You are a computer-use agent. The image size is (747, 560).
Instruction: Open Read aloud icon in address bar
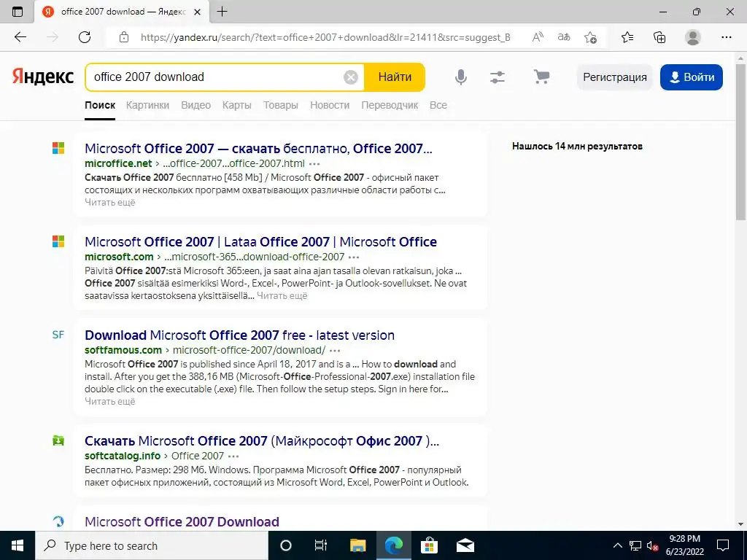pos(538,37)
